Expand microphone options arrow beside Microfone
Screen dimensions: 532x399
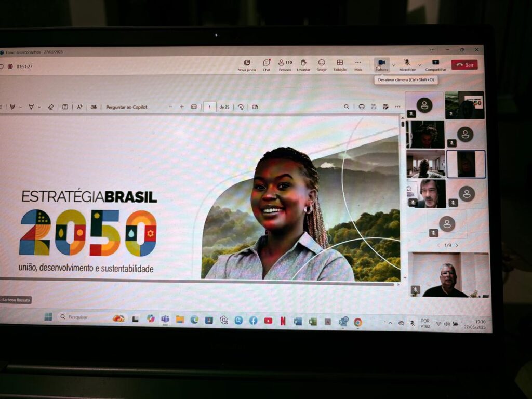pos(420,65)
